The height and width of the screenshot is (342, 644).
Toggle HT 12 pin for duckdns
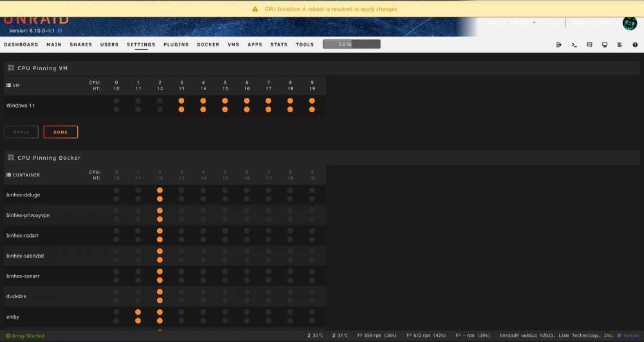click(160, 301)
